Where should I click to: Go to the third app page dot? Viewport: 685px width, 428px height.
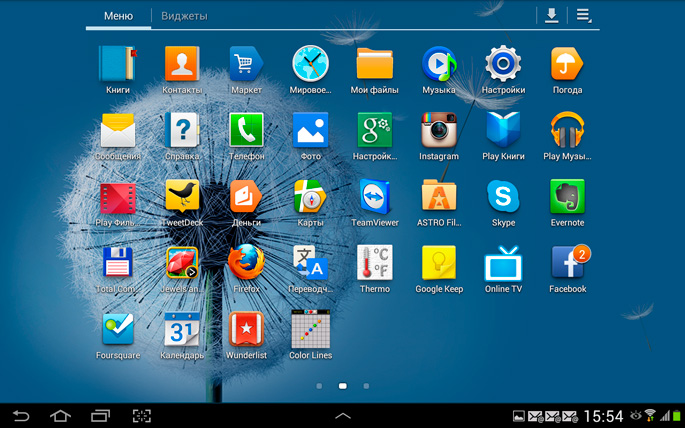(366, 386)
